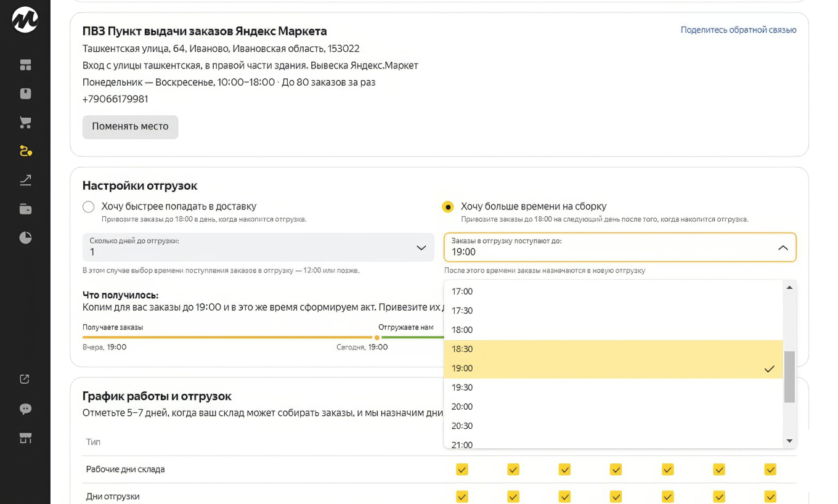Click 'Поменять место' button

(x=130, y=127)
